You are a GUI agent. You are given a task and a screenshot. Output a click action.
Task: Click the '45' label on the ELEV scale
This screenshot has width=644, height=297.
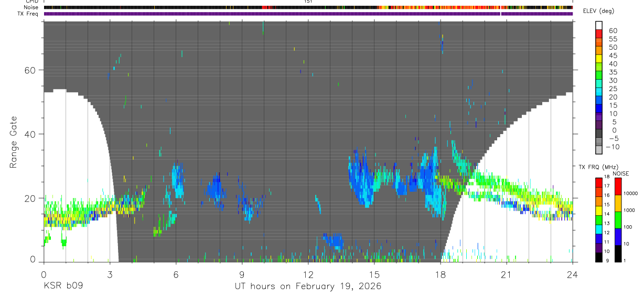click(x=613, y=56)
